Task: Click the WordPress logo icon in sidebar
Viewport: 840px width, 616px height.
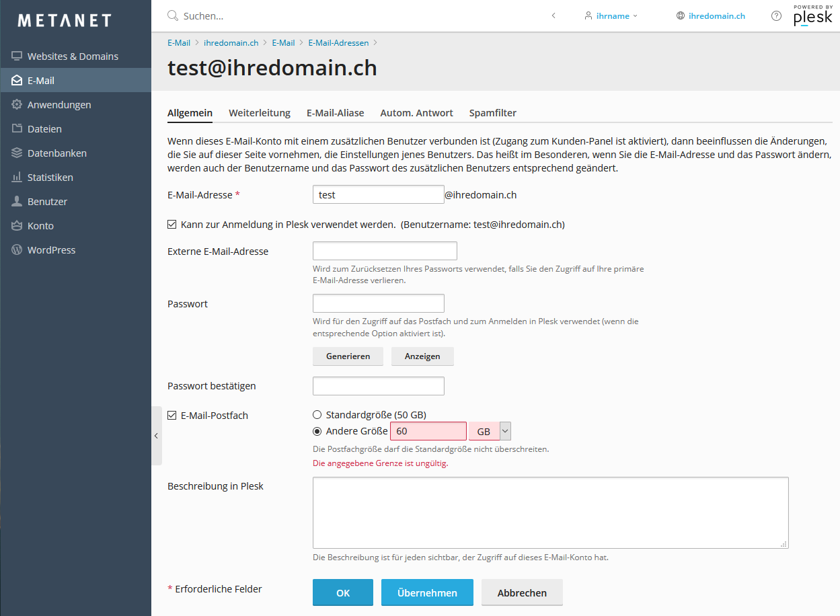Action: (x=17, y=250)
